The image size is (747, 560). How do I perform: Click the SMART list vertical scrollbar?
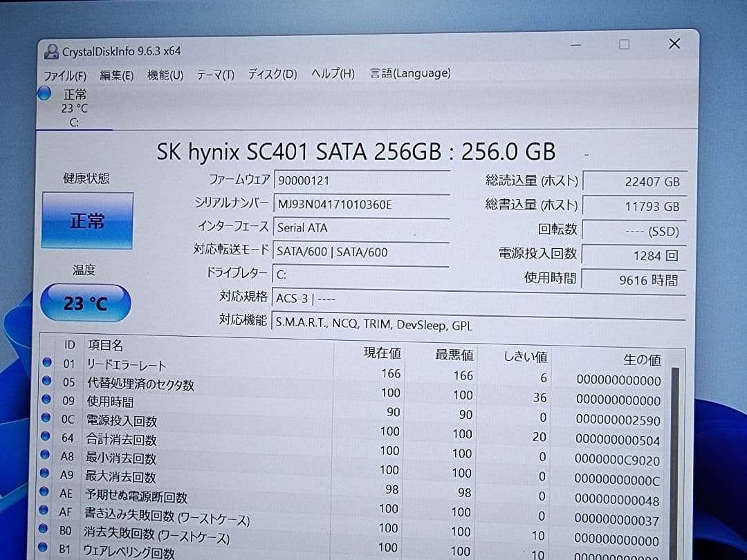(674, 462)
